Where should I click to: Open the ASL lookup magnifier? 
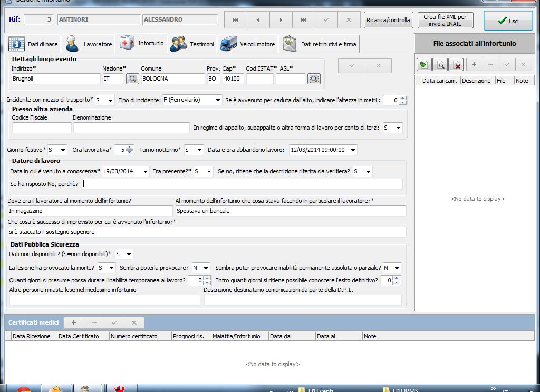pos(314,79)
